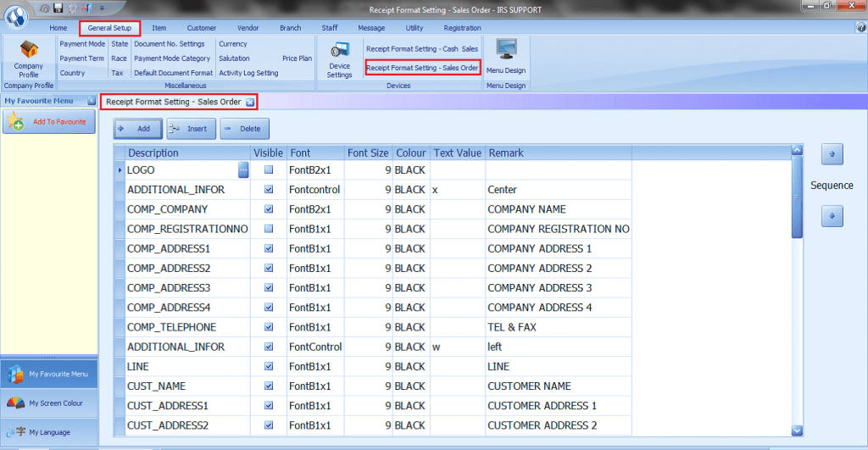Expand the quick access toolbar customize arrow
Viewport: 868px width, 450px height.
(x=102, y=8)
